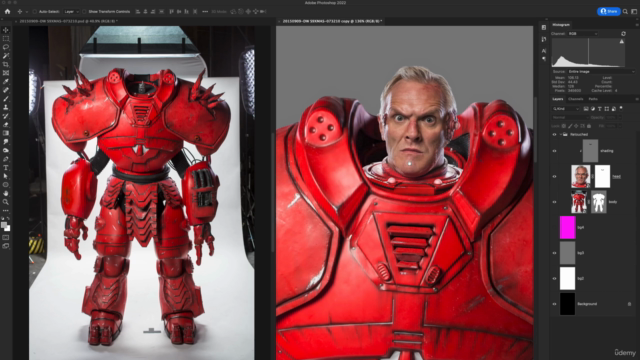The height and width of the screenshot is (360, 640).
Task: Hide the Retouched group
Action: [554, 134]
